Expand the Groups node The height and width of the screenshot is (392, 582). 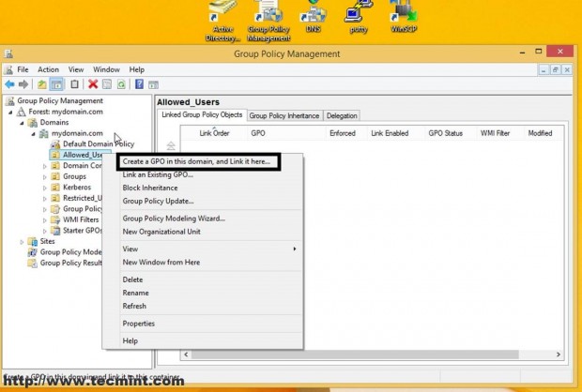[45, 177]
